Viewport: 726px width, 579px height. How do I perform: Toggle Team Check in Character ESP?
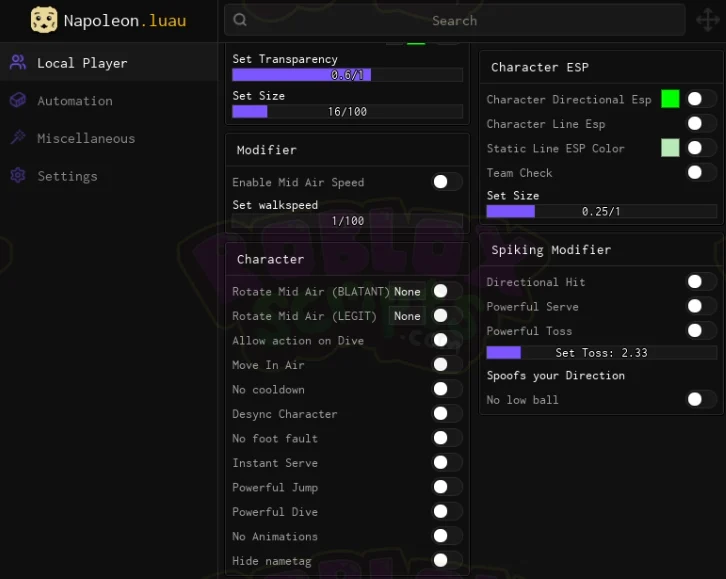tap(701, 173)
